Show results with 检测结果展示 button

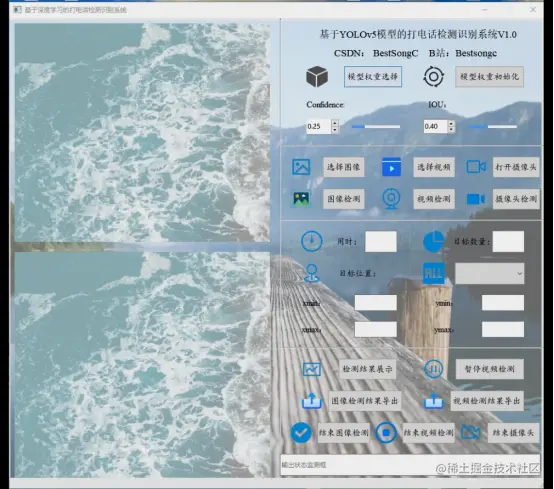coord(367,369)
